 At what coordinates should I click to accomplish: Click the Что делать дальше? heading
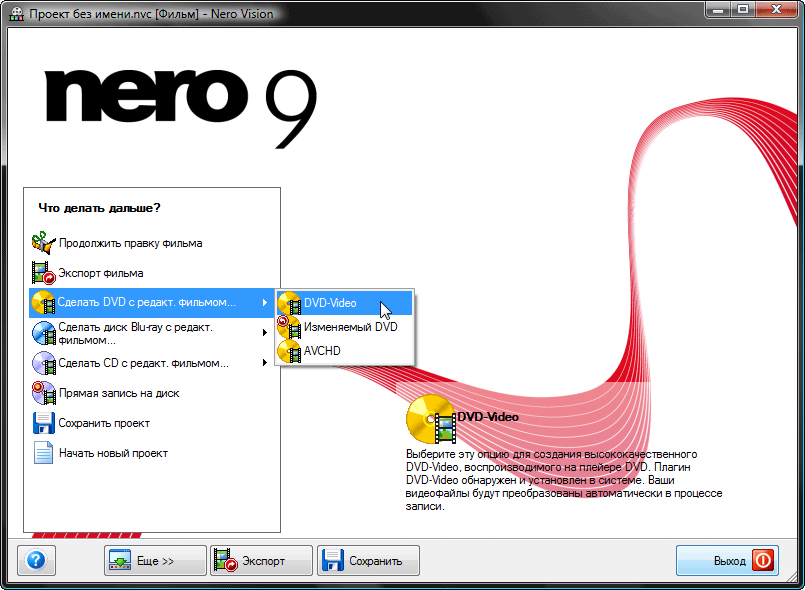click(100, 208)
